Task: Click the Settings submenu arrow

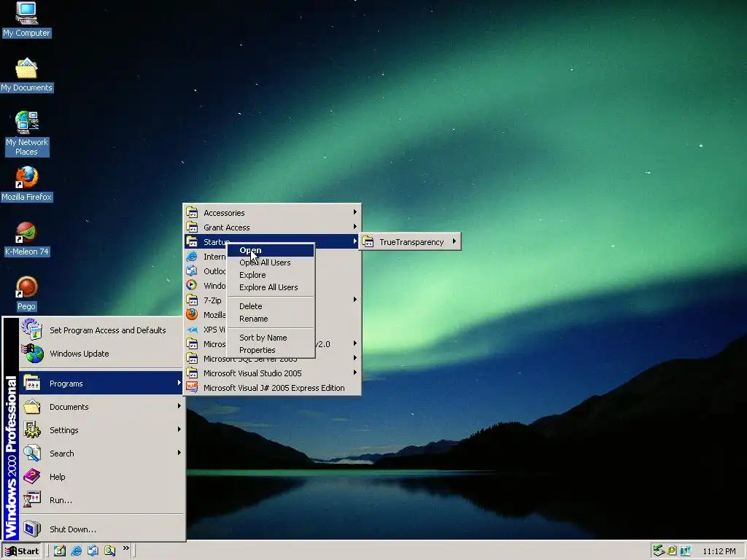Action: pyautogui.click(x=179, y=429)
